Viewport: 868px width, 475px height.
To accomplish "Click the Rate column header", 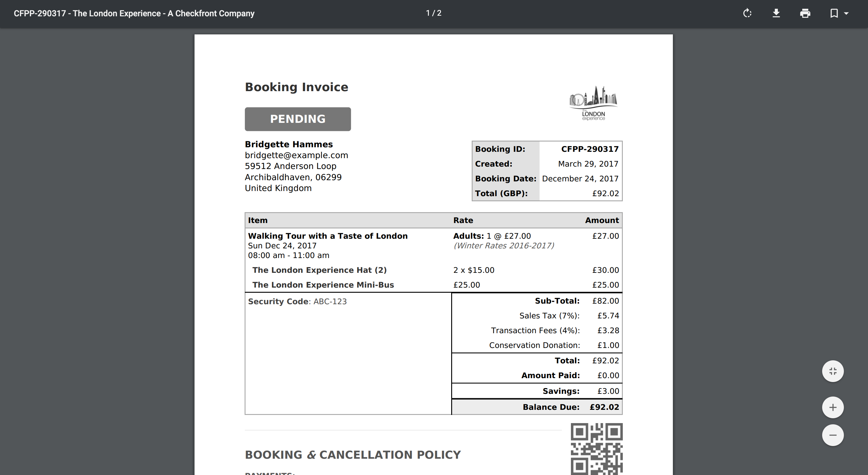I will pos(463,221).
